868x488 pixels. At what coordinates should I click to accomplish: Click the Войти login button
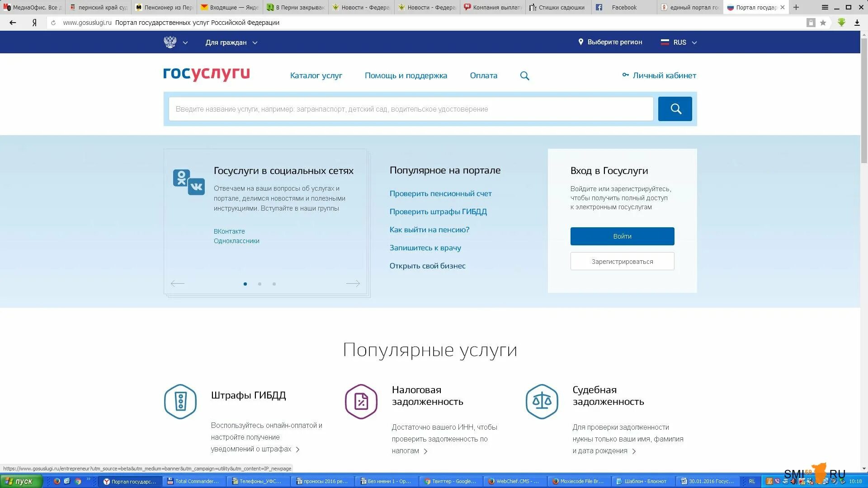point(622,235)
